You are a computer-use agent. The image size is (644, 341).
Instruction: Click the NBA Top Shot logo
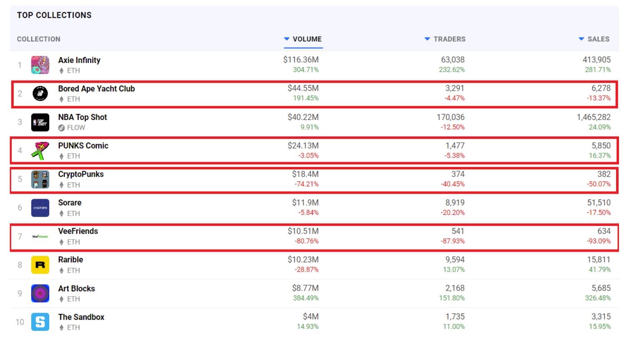[x=40, y=122]
